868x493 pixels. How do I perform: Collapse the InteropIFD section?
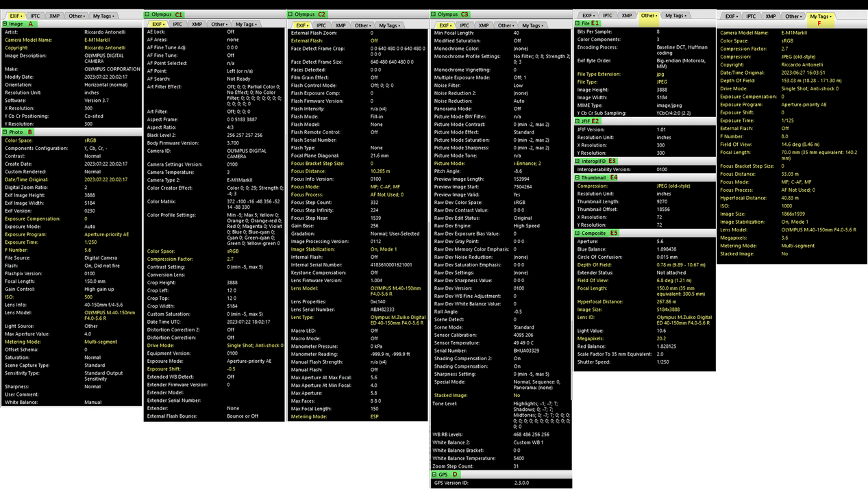tap(578, 162)
